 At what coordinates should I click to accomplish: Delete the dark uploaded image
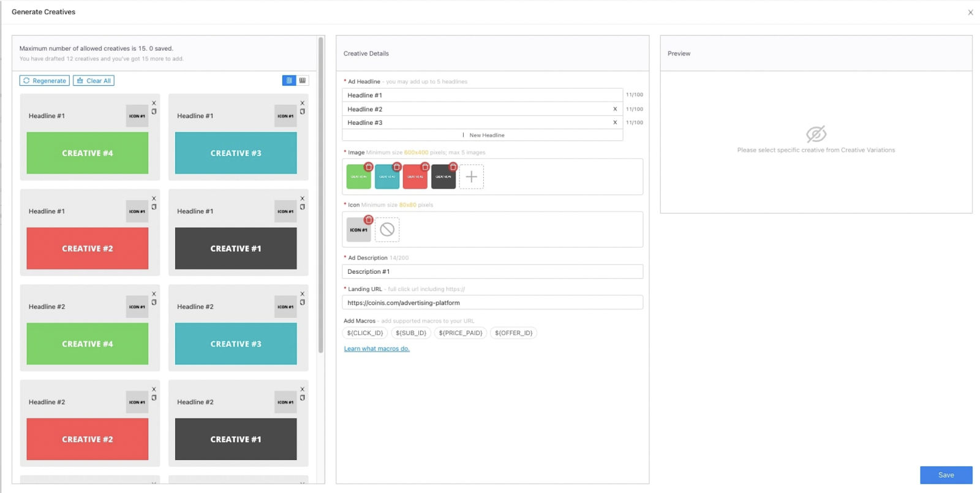click(453, 167)
